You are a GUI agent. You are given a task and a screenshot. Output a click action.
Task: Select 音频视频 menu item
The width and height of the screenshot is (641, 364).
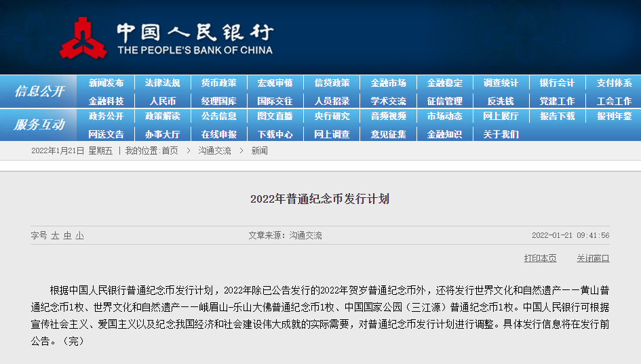389,117
